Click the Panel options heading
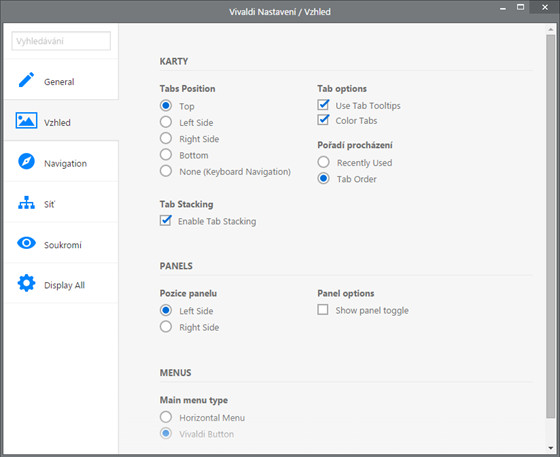This screenshot has width=560, height=457. click(x=346, y=293)
